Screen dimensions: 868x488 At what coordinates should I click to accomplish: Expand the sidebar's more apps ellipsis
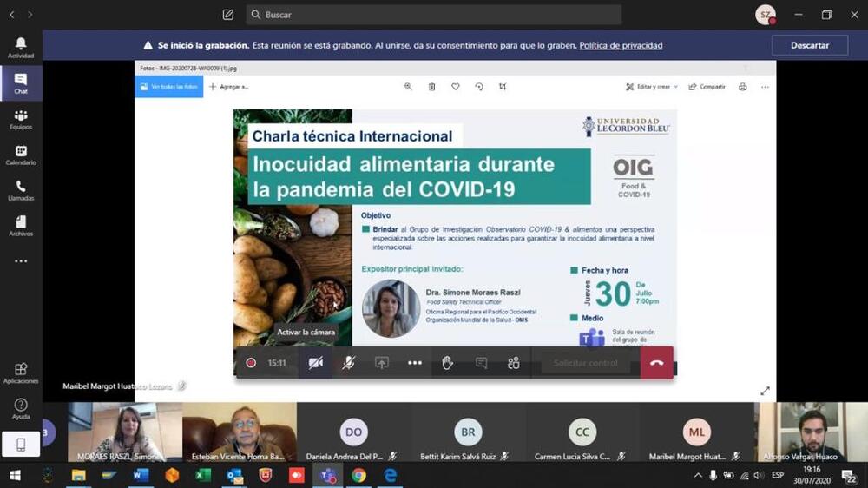pyautogui.click(x=21, y=261)
